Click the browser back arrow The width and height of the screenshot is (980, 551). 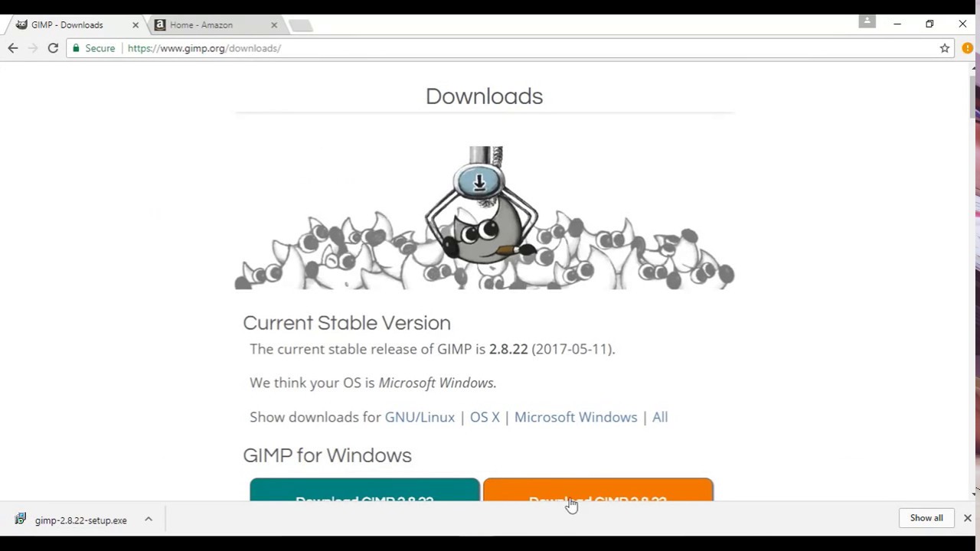12,48
